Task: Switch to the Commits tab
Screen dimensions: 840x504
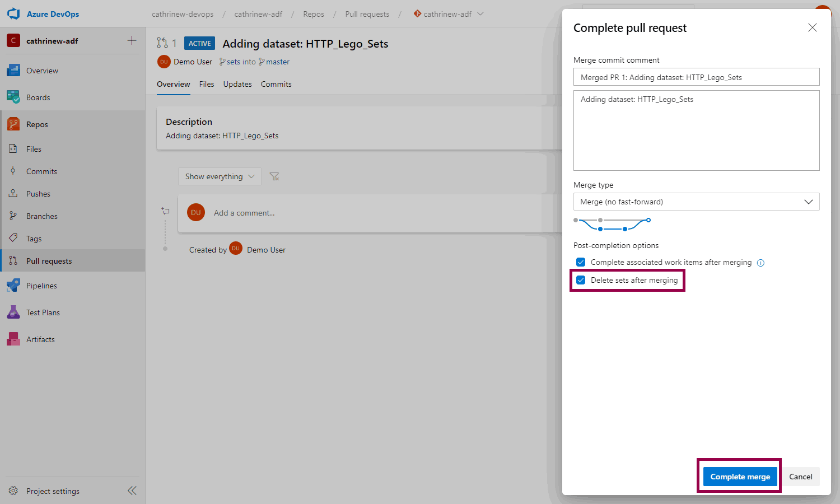Action: coord(276,84)
